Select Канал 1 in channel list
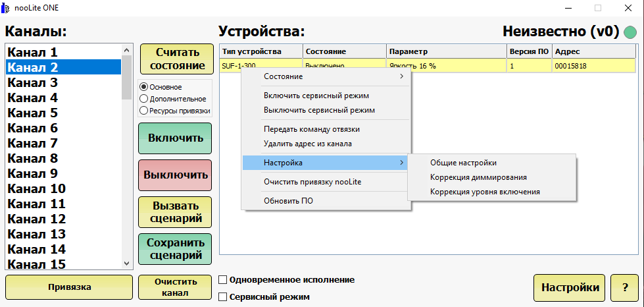This screenshot has width=644, height=307. [x=64, y=52]
